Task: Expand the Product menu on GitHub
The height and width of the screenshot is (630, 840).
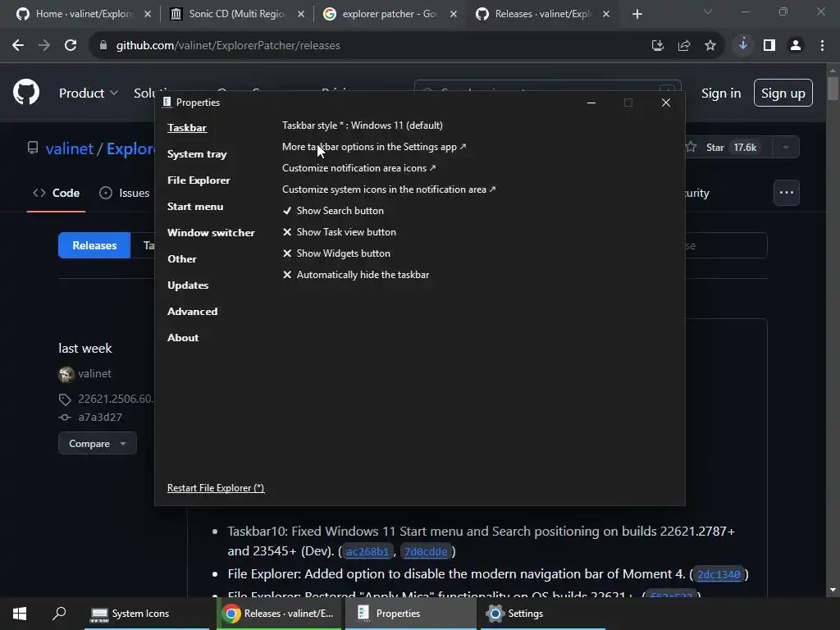Action: [x=89, y=94]
